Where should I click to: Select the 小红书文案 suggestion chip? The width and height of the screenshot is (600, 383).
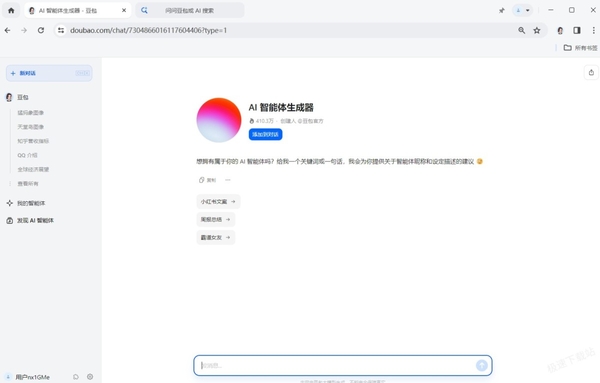tap(218, 201)
